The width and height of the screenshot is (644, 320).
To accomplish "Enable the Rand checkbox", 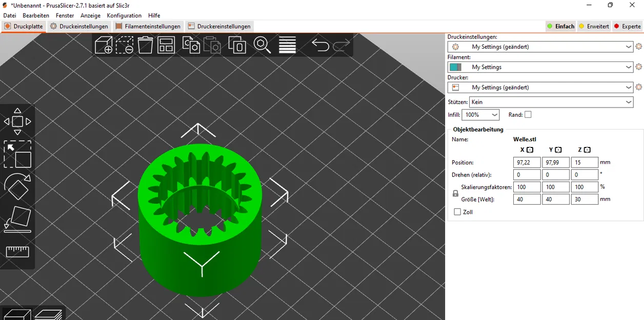I will coord(528,115).
